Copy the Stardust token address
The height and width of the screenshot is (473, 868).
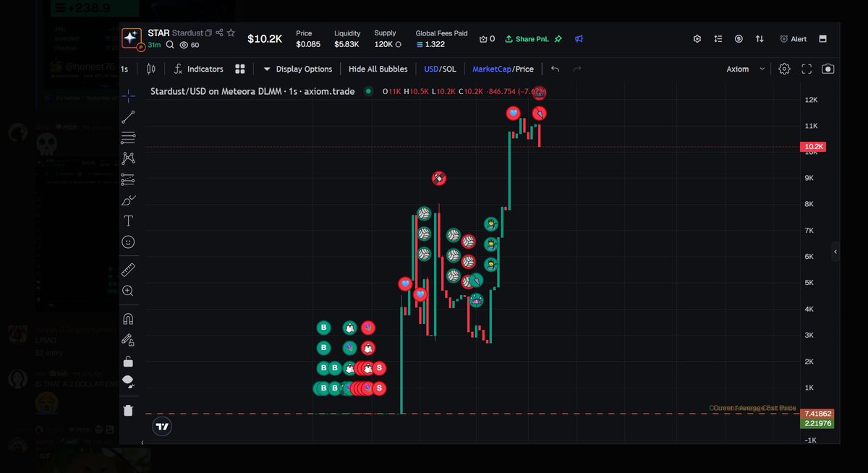(208, 33)
